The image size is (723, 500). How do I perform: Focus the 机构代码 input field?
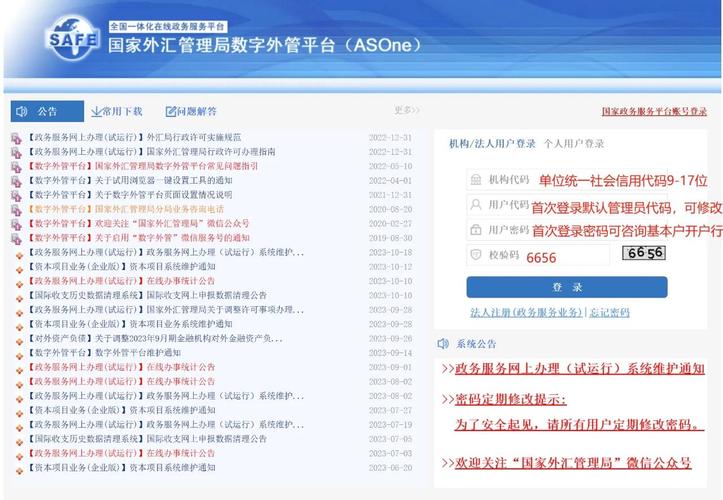pyautogui.click(x=567, y=179)
